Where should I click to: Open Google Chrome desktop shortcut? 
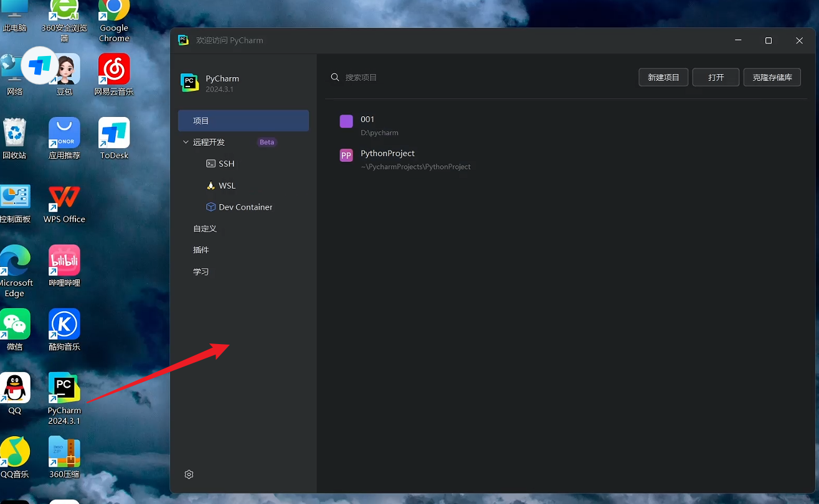pos(114,21)
